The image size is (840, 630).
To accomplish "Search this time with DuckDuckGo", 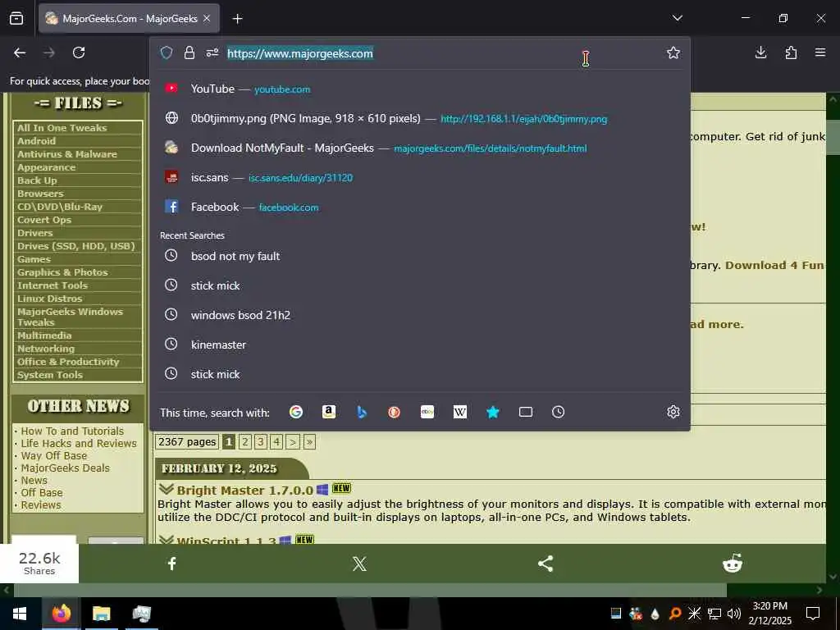I will (395, 412).
